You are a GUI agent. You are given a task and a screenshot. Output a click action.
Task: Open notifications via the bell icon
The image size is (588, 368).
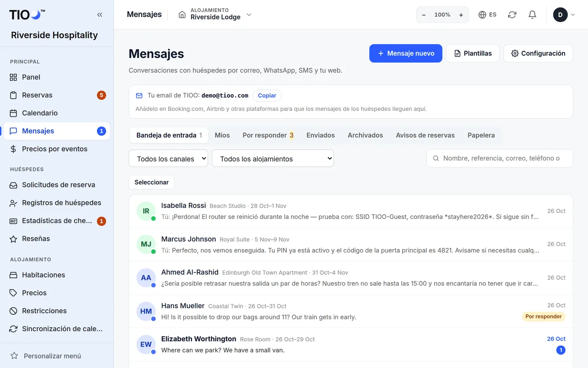pos(532,15)
